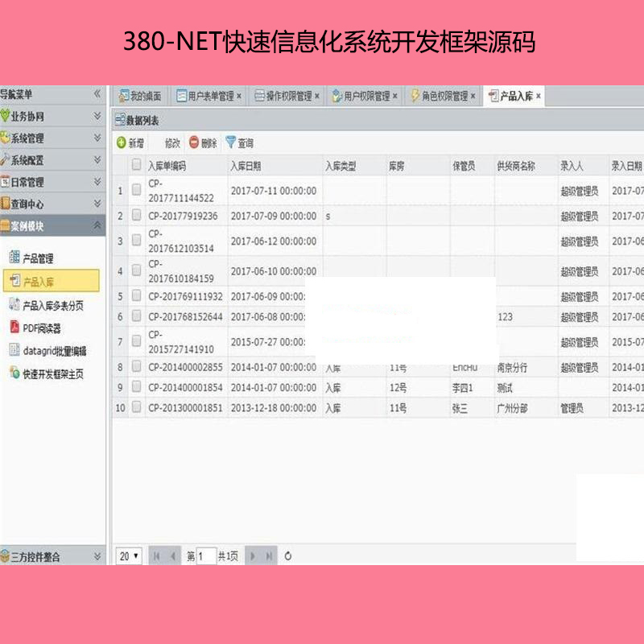Close the 用户表单管理 tab
The height and width of the screenshot is (644, 644).
239,96
